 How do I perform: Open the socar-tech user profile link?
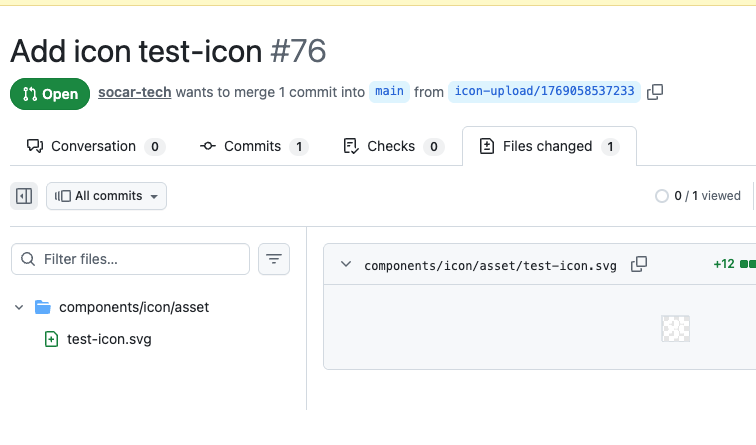(x=134, y=92)
